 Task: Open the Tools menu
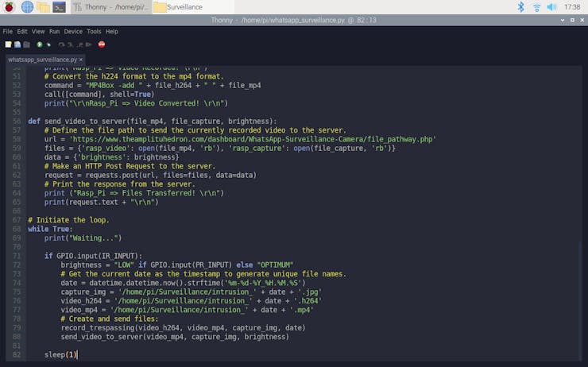point(94,32)
